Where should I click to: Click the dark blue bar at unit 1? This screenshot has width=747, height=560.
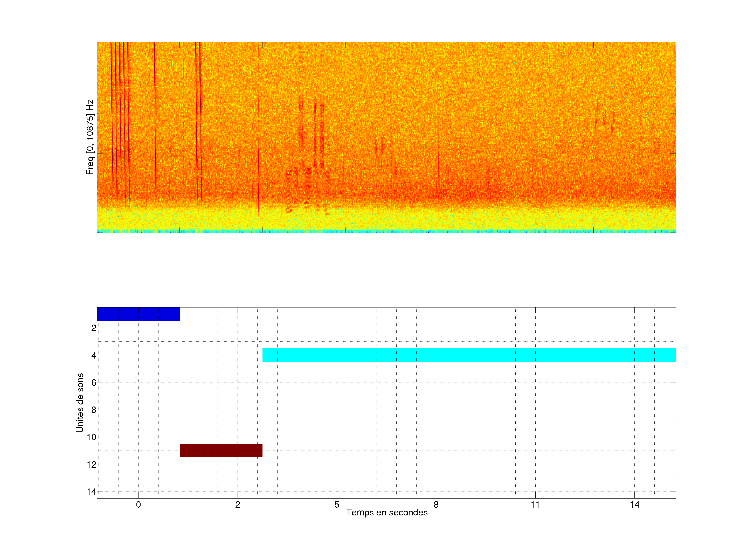click(x=138, y=314)
